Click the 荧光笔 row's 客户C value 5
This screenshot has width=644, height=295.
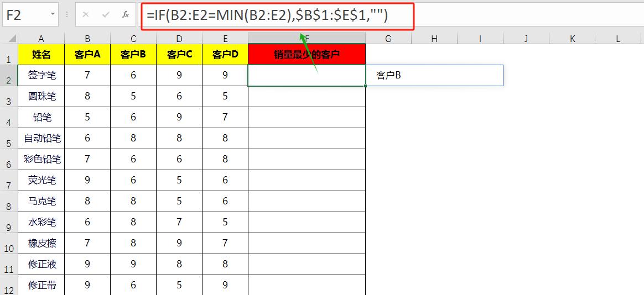click(x=179, y=181)
